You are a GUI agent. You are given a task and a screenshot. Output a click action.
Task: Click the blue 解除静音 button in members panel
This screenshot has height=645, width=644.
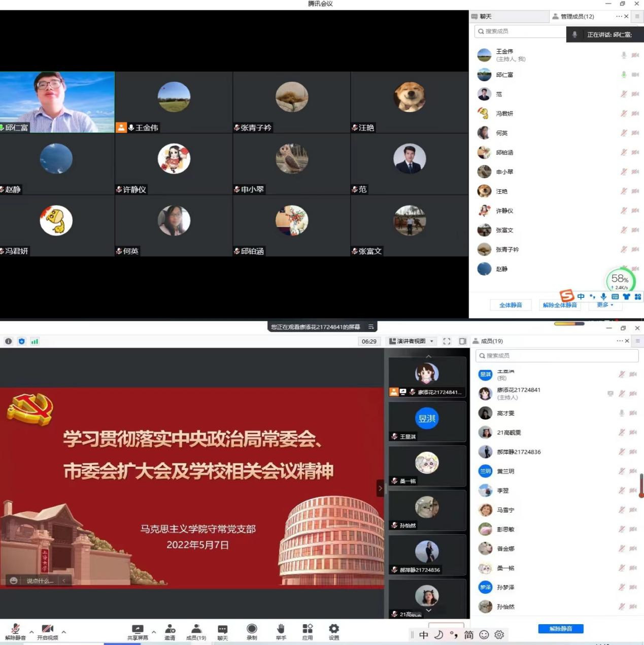pos(560,629)
